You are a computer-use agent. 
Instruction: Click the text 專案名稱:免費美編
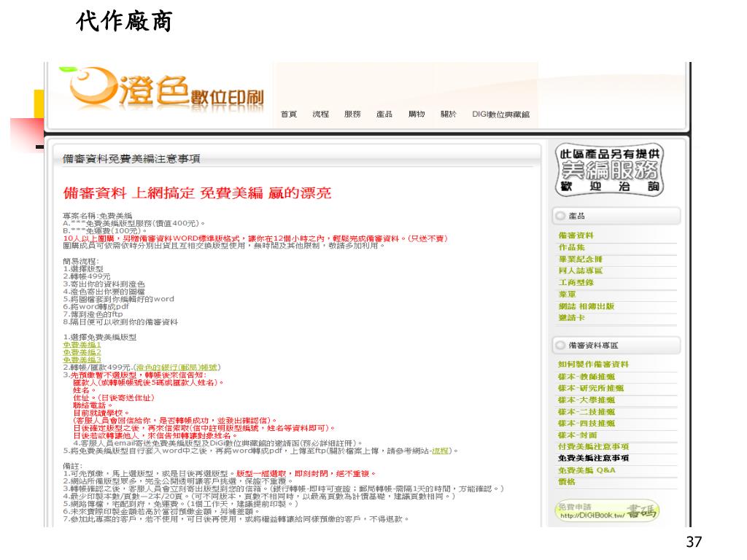tap(98, 216)
